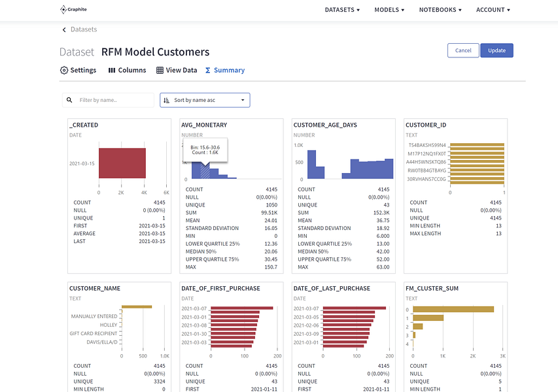
Task: Click the Graphite logo icon
Action: tap(63, 10)
